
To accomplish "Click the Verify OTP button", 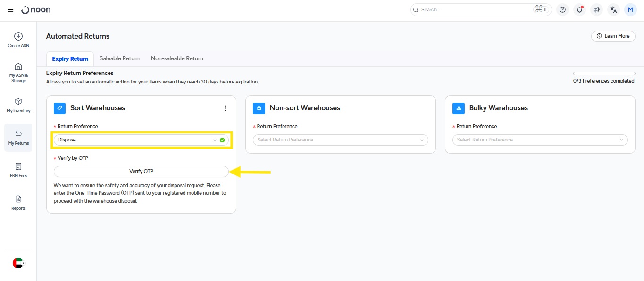I will [141, 172].
